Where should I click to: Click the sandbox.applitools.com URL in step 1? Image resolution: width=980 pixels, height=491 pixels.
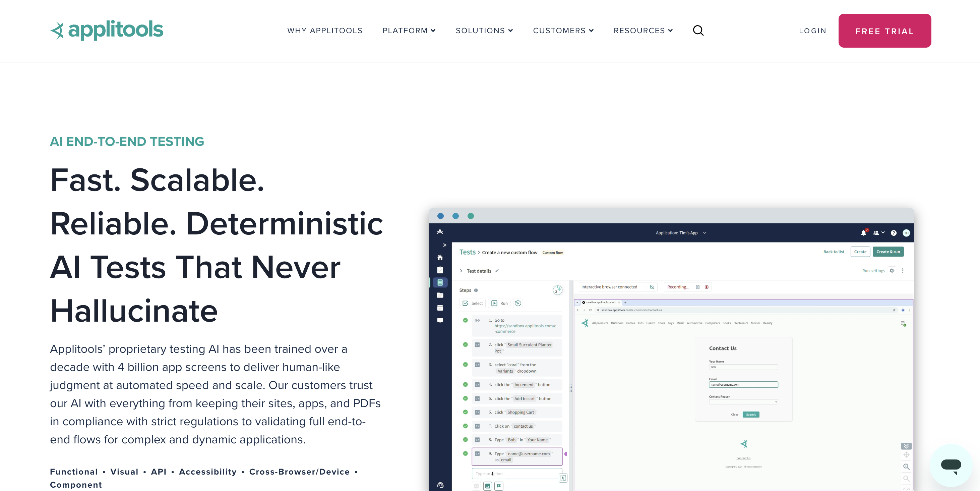[525, 328]
